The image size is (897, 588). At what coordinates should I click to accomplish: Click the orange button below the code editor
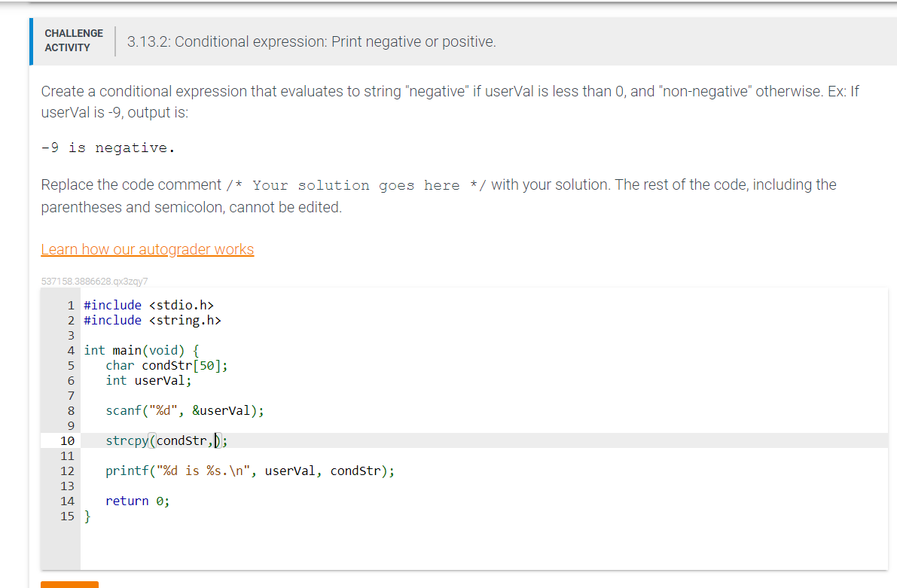(69, 585)
